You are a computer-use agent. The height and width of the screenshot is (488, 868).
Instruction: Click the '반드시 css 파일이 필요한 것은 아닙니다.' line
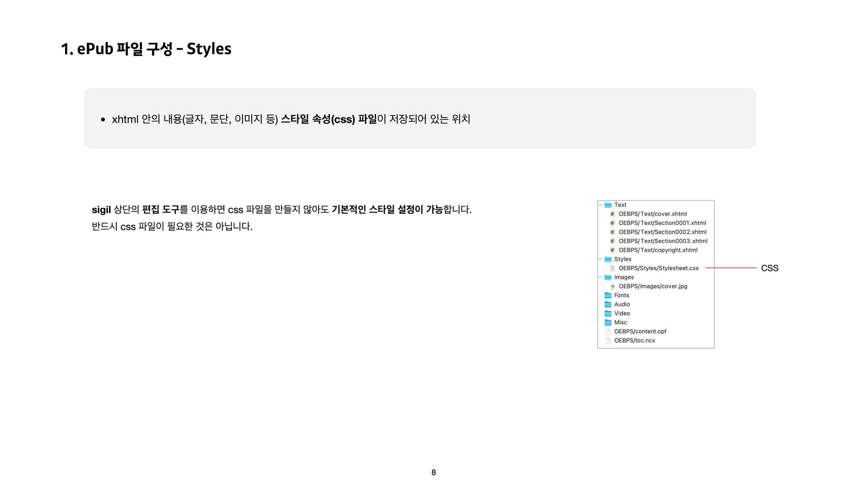(x=172, y=226)
